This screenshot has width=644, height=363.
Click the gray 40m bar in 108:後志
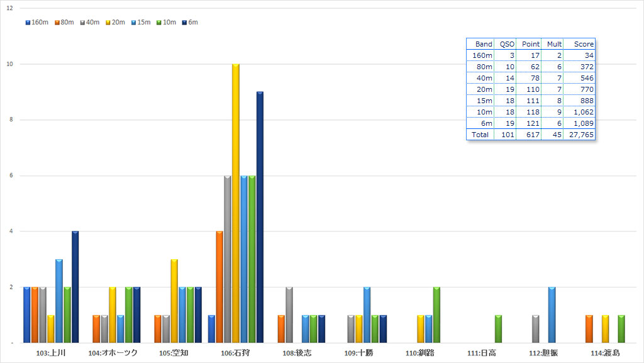pos(289,315)
